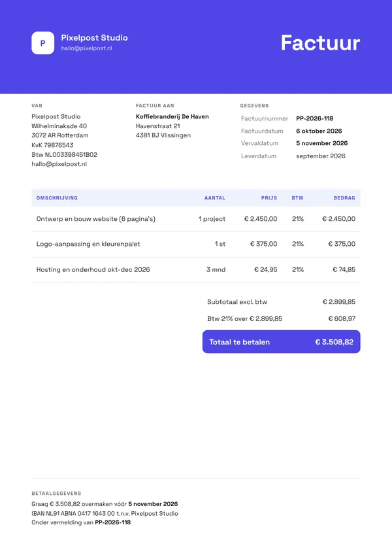Image resolution: width=392 pixels, height=555 pixels.
Task: Click the 6 oktober 2026 date
Action: (319, 131)
